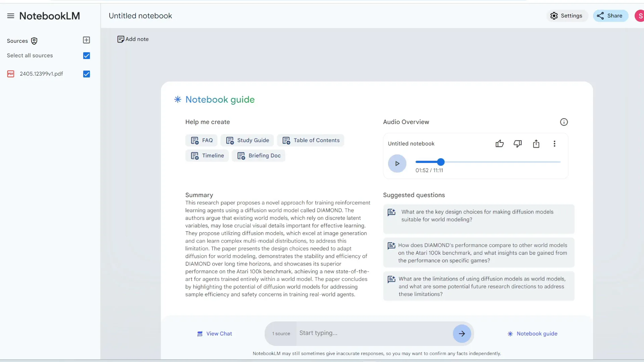Click the PDF icon of 2405.12399v1.pdf
The height and width of the screenshot is (362, 644).
click(x=11, y=74)
